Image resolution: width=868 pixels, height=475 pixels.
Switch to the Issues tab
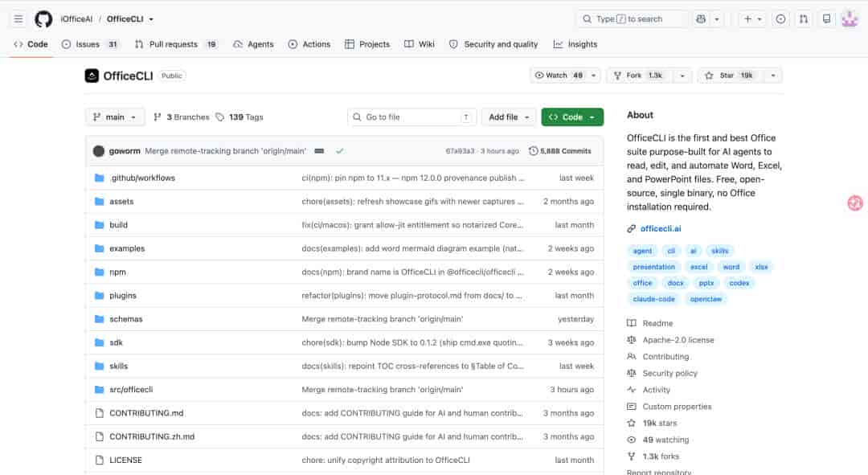coord(90,44)
